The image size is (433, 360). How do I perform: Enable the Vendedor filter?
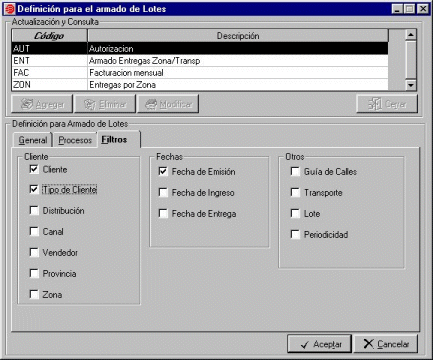point(34,253)
